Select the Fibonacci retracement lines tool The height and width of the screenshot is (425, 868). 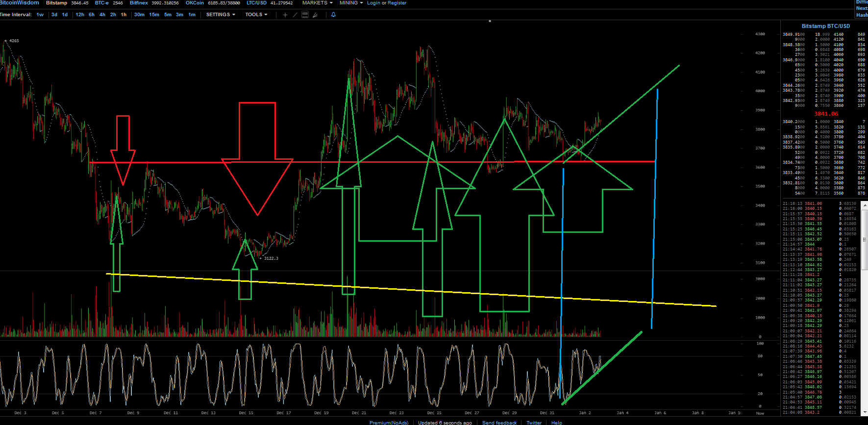tap(305, 15)
